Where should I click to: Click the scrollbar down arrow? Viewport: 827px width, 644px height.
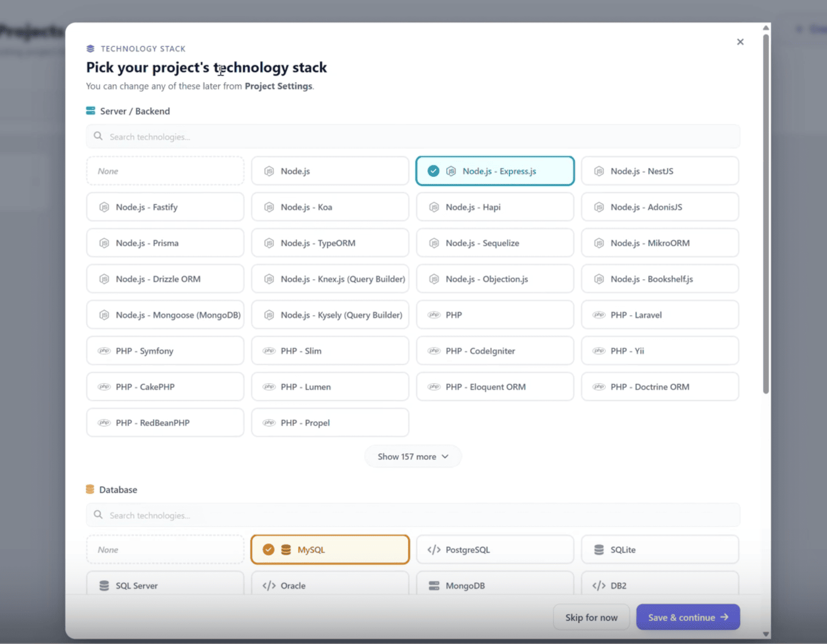tap(766, 634)
